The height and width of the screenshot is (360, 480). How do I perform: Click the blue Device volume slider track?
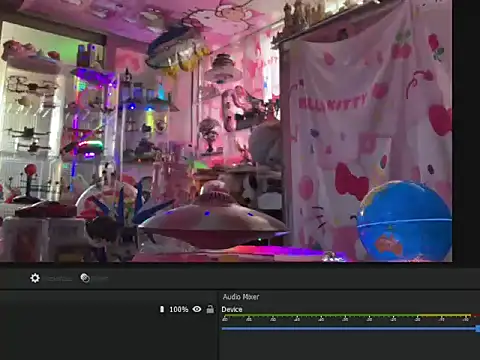pos(348,329)
